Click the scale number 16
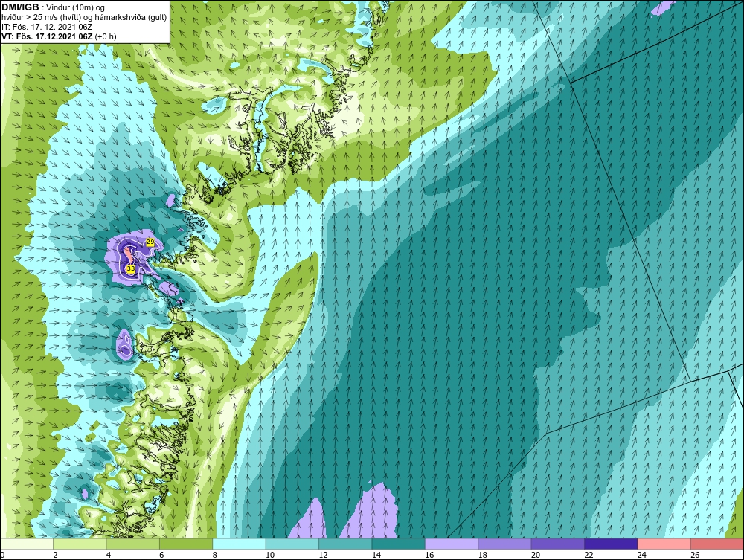 [x=429, y=555]
